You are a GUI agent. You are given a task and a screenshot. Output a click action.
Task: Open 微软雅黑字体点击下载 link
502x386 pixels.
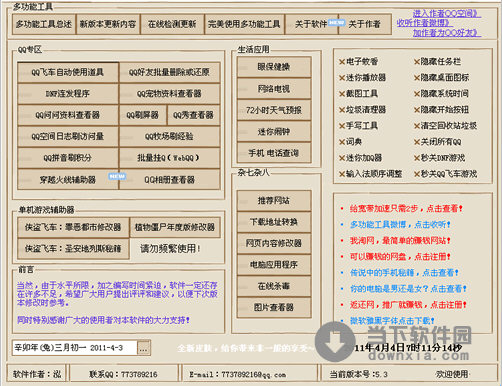392,321
